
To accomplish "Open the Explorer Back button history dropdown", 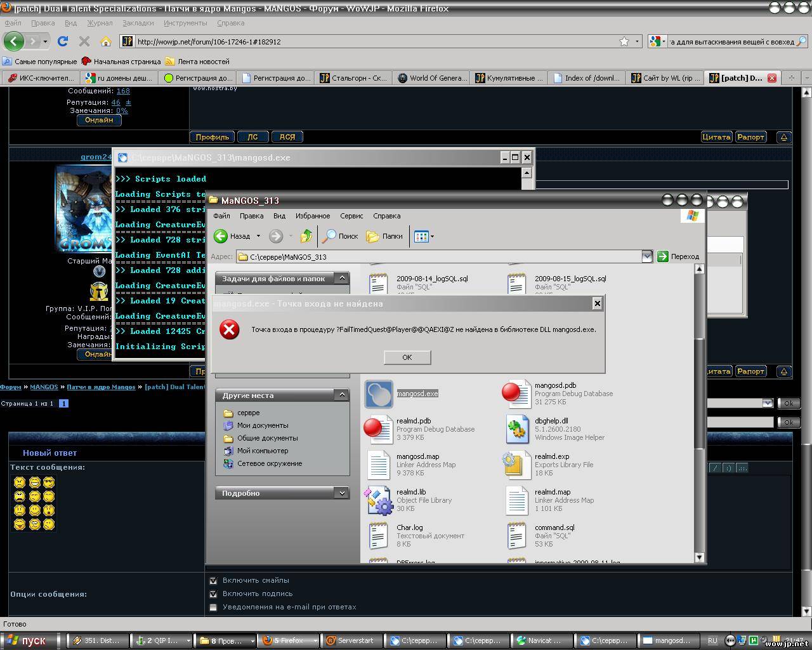I will [258, 236].
